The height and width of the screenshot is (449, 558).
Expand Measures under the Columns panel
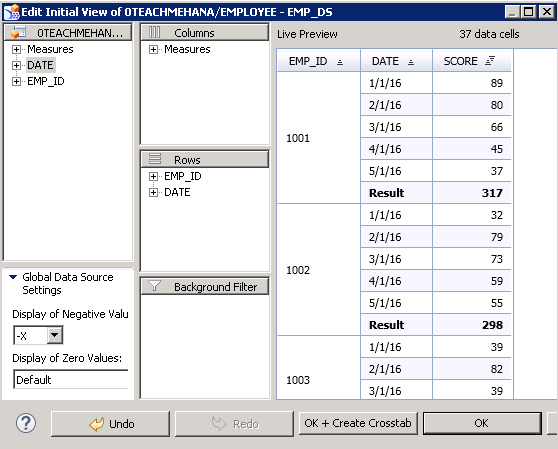[153, 49]
